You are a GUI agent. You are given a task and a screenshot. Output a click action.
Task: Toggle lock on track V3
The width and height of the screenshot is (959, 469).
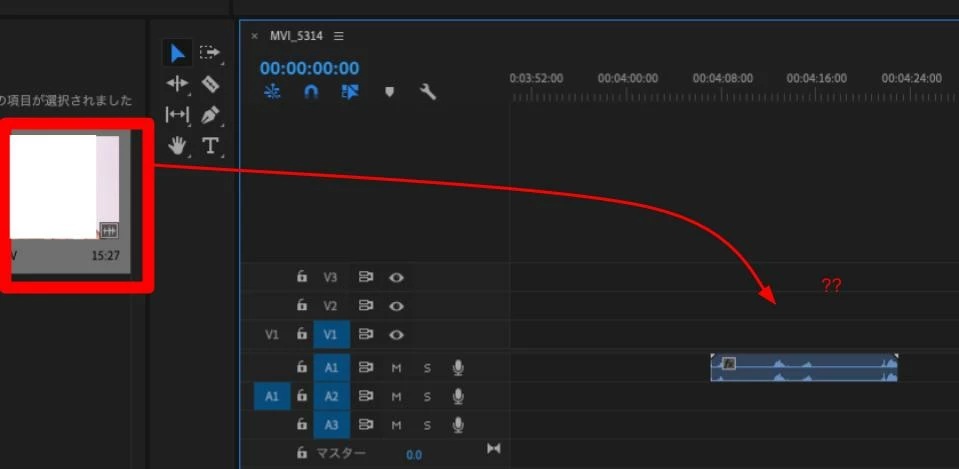point(302,276)
